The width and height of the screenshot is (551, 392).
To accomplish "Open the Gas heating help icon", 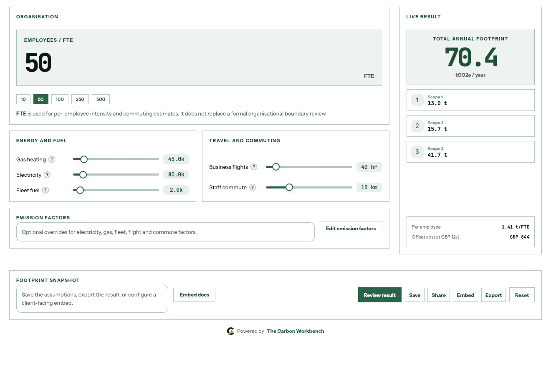I will 52,159.
